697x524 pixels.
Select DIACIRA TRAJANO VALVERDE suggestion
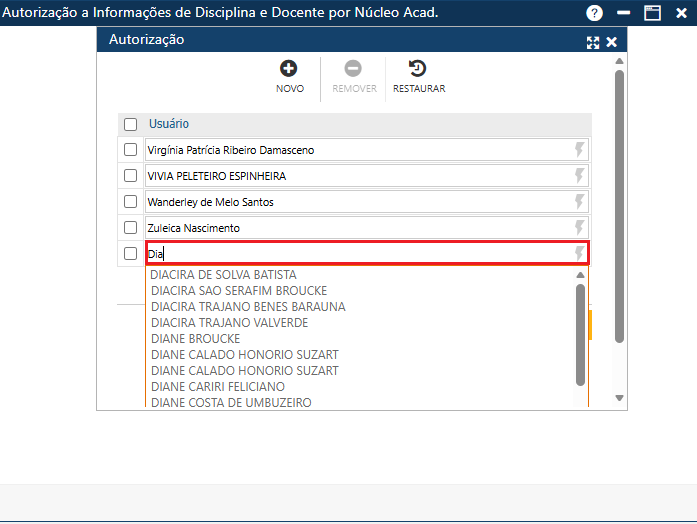click(x=229, y=323)
